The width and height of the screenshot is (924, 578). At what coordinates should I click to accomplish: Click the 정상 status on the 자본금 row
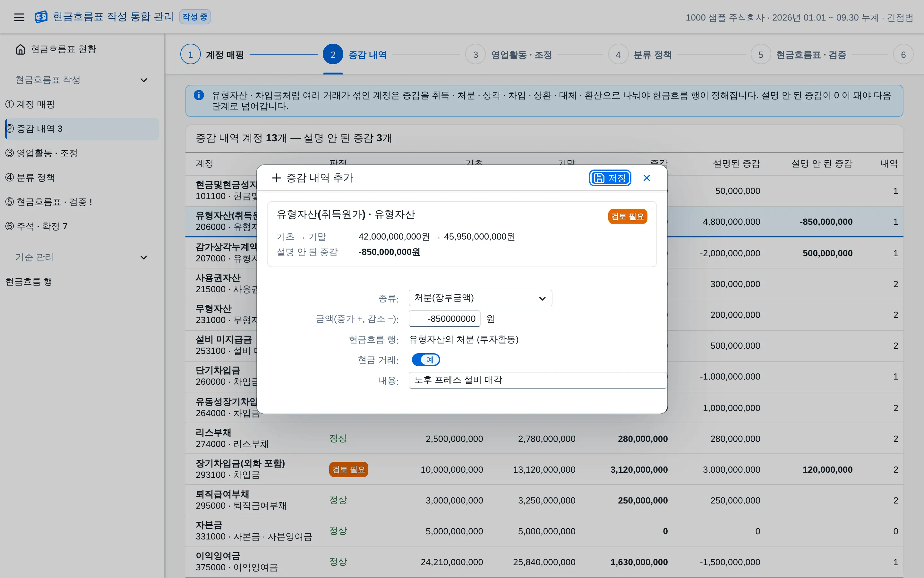pos(338,531)
